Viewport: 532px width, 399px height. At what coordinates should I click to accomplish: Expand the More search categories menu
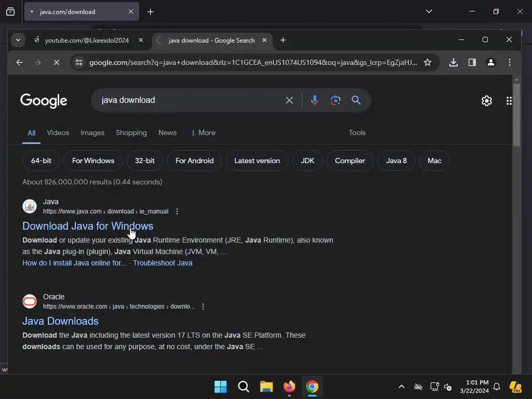click(x=203, y=132)
